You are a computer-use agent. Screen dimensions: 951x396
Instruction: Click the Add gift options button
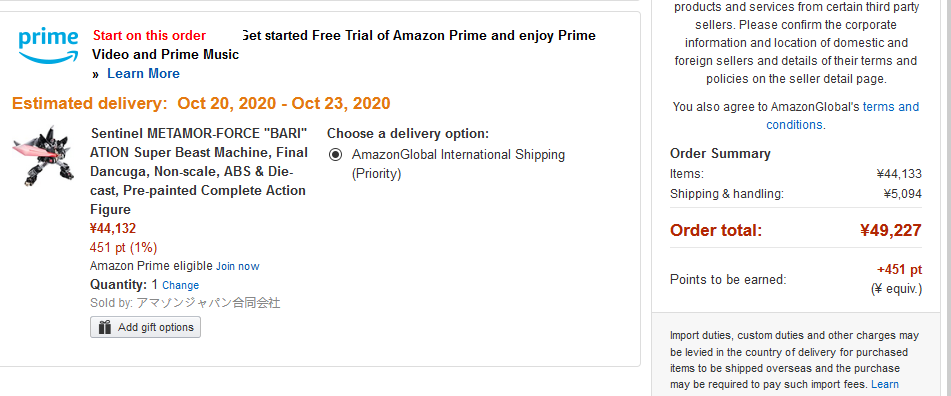click(x=145, y=327)
